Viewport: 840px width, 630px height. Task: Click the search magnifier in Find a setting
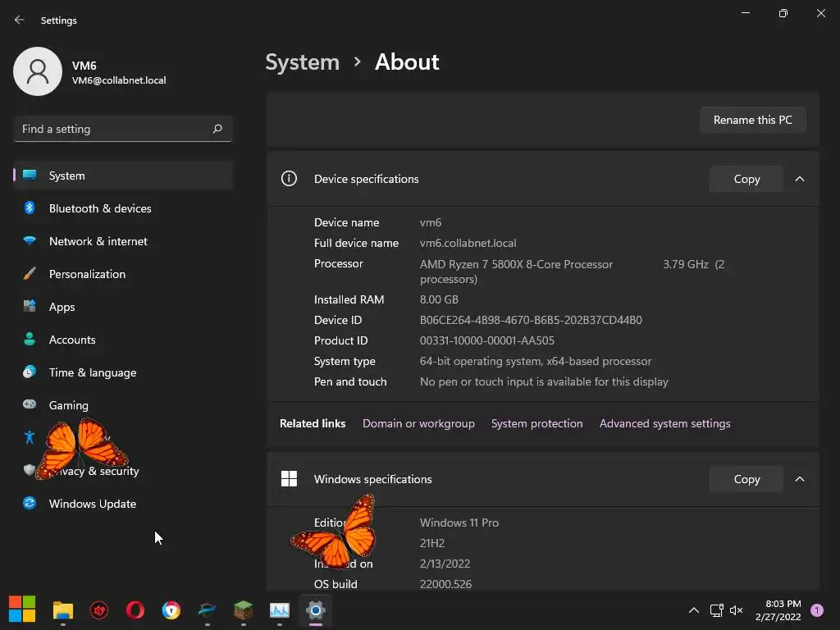(x=217, y=129)
